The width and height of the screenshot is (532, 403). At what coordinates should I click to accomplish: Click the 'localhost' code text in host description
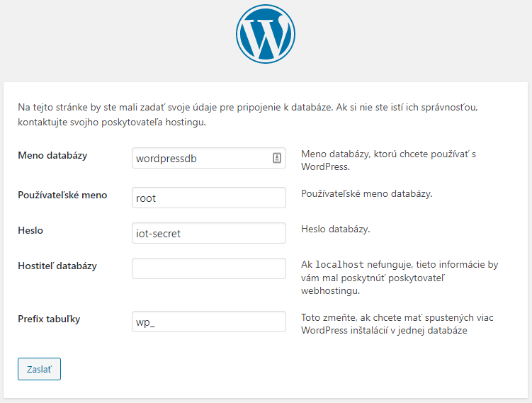339,265
